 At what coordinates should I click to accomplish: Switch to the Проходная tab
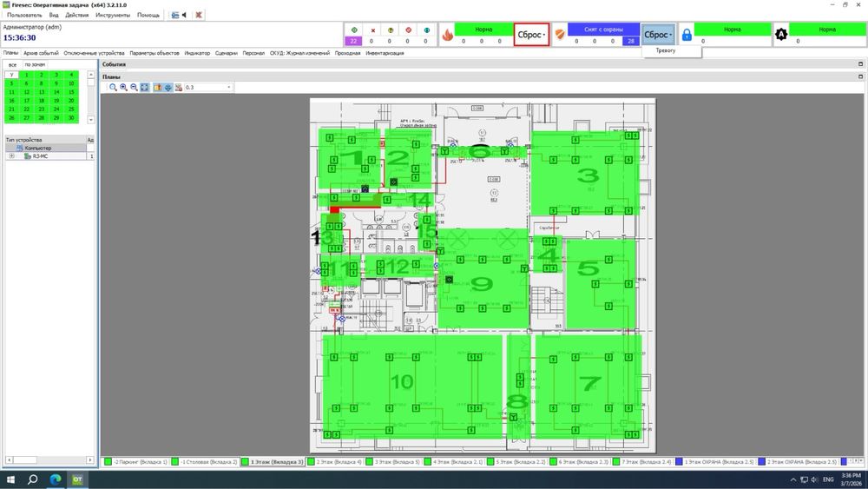point(348,53)
